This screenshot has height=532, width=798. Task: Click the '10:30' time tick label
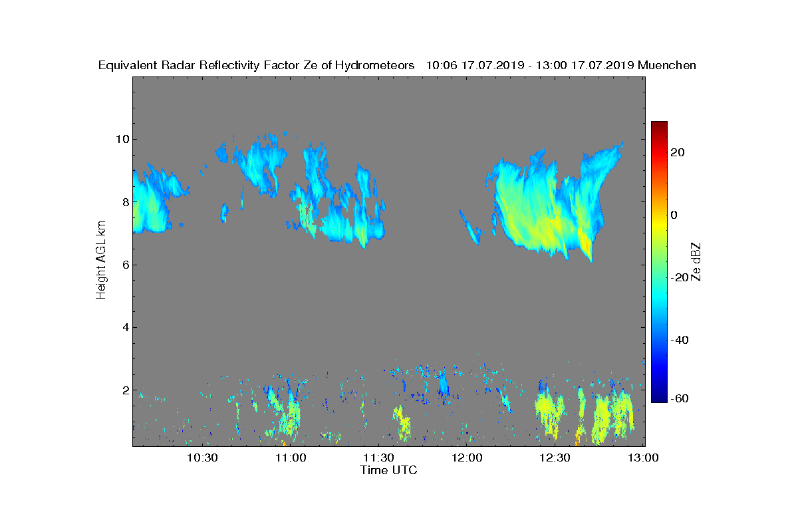tap(202, 458)
